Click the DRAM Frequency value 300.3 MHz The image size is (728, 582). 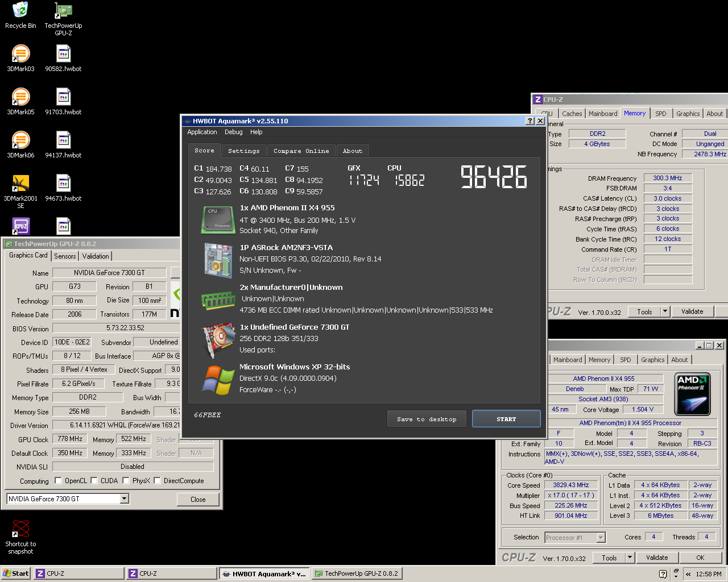tap(668, 178)
